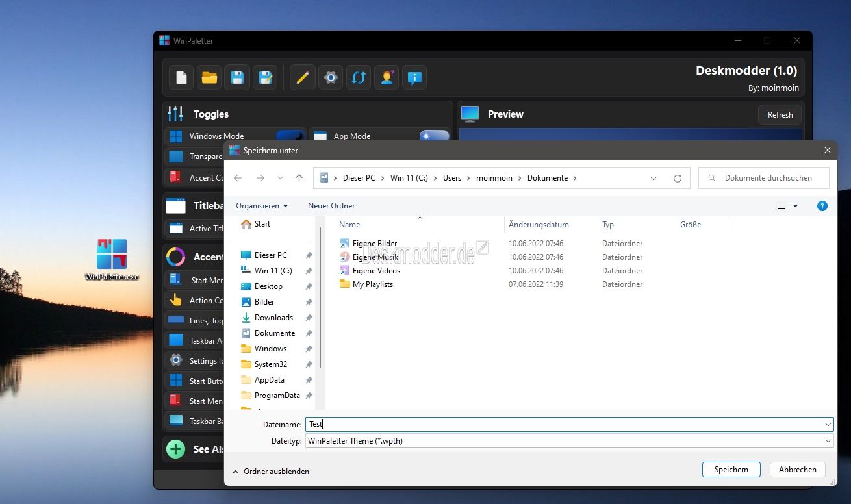The width and height of the screenshot is (851, 504).
Task: Create a new theme in WinPaletter toolbar
Action: pyautogui.click(x=181, y=78)
